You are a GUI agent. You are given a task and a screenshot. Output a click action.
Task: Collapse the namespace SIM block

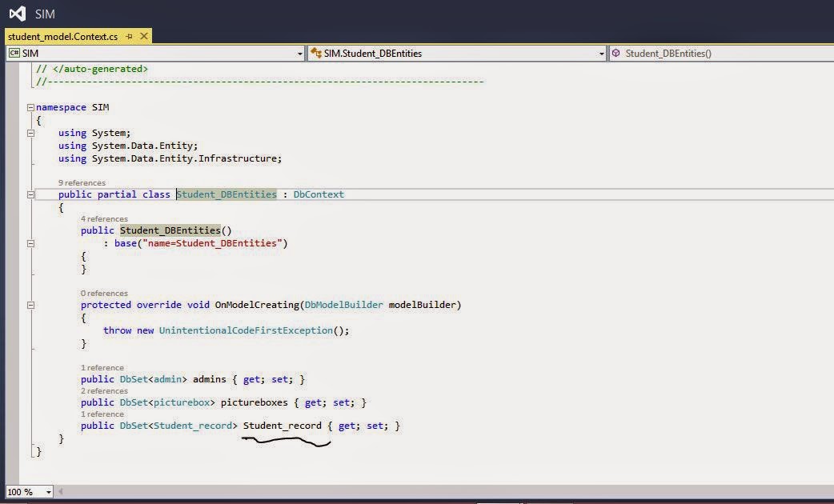click(x=31, y=107)
